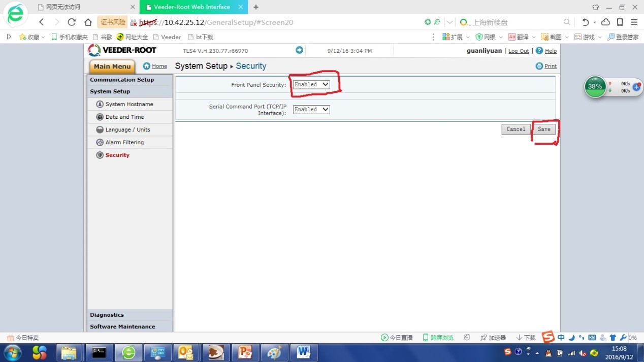This screenshot has width=644, height=362.
Task: Open Alarm Filtering menu item
Action: (124, 142)
